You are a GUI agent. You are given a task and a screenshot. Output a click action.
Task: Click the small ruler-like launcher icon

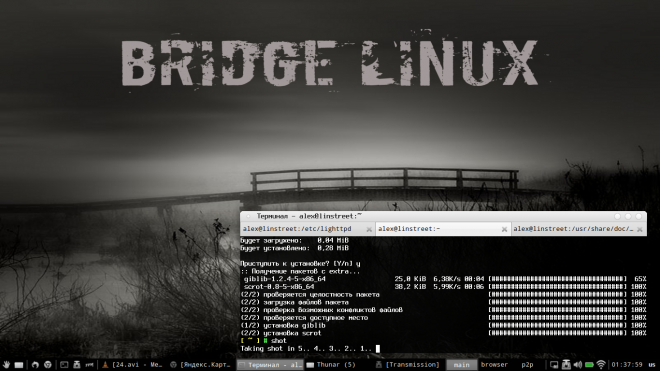[x=89, y=365]
